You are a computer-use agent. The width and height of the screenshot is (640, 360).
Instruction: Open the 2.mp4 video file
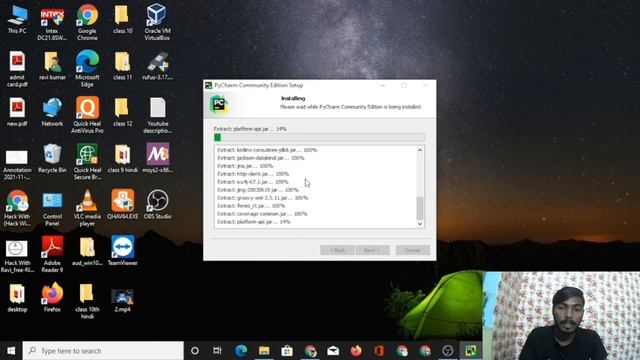click(x=122, y=300)
